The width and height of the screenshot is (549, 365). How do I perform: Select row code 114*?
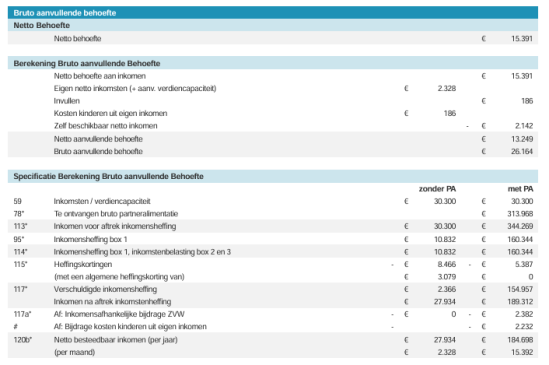[20, 252]
